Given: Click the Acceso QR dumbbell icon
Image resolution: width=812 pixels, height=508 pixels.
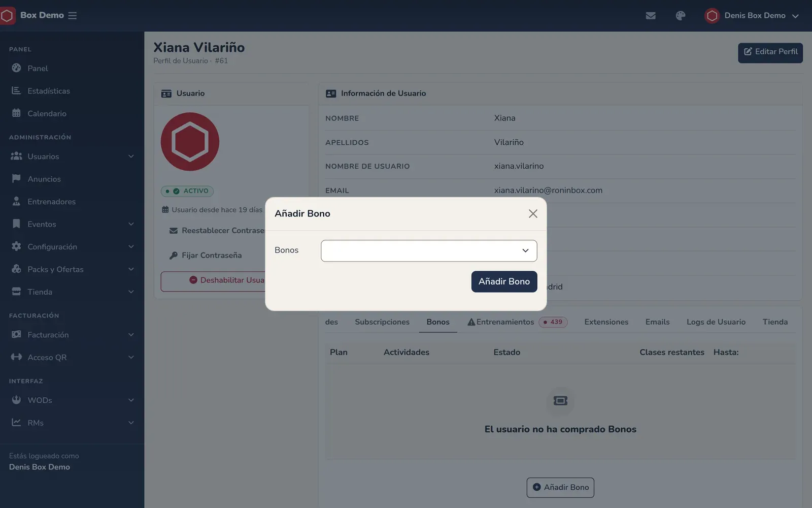Looking at the screenshot, I should pos(16,357).
